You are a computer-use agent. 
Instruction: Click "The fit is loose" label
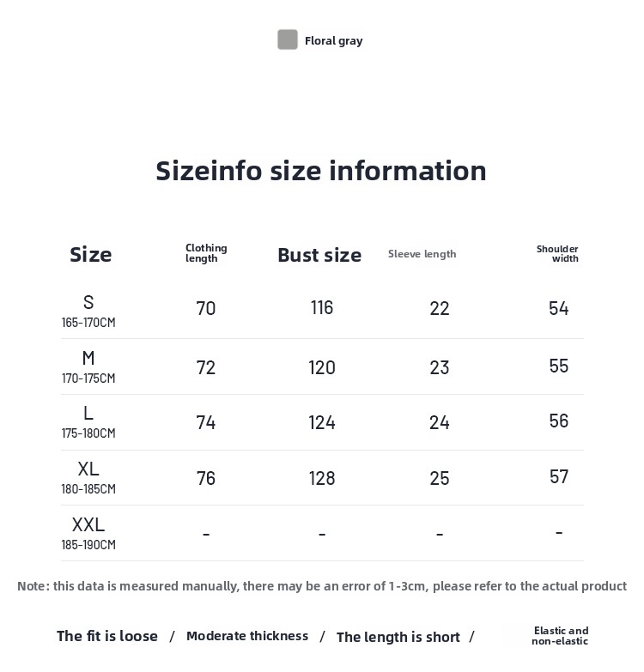pos(107,636)
